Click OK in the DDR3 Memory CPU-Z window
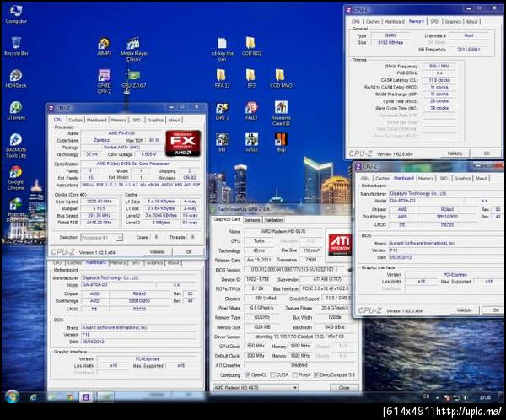The height and width of the screenshot is (420, 506). pos(487,153)
